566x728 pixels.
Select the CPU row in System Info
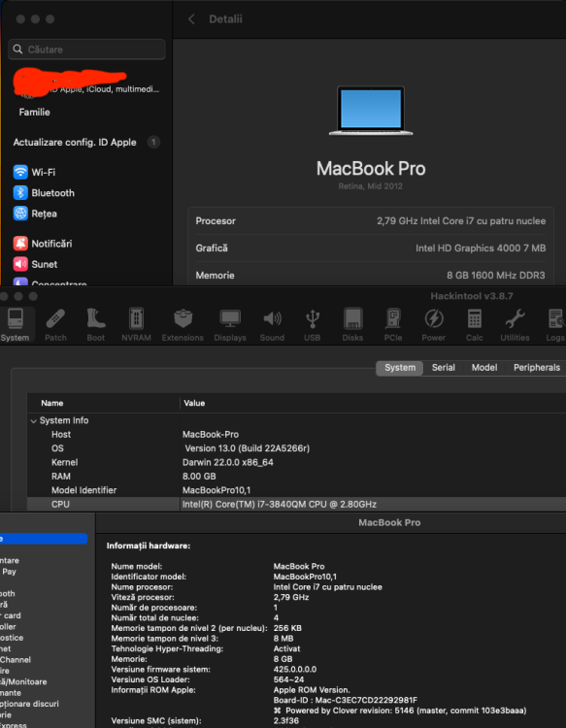(x=297, y=504)
